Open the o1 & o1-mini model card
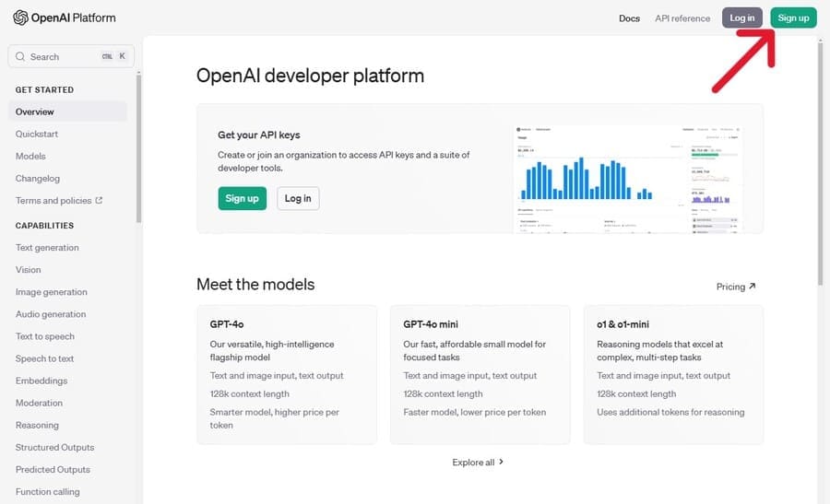The width and height of the screenshot is (830, 504). pyautogui.click(x=673, y=374)
